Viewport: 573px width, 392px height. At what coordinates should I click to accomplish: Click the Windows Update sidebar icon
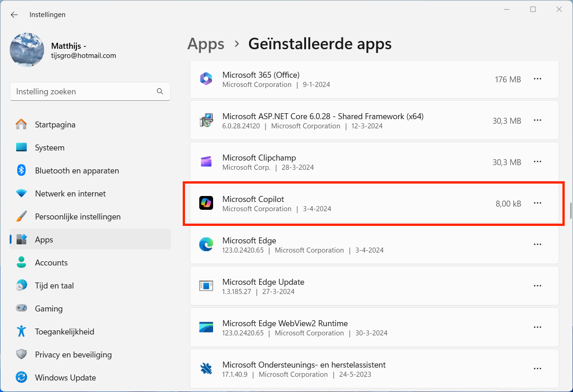(x=21, y=378)
